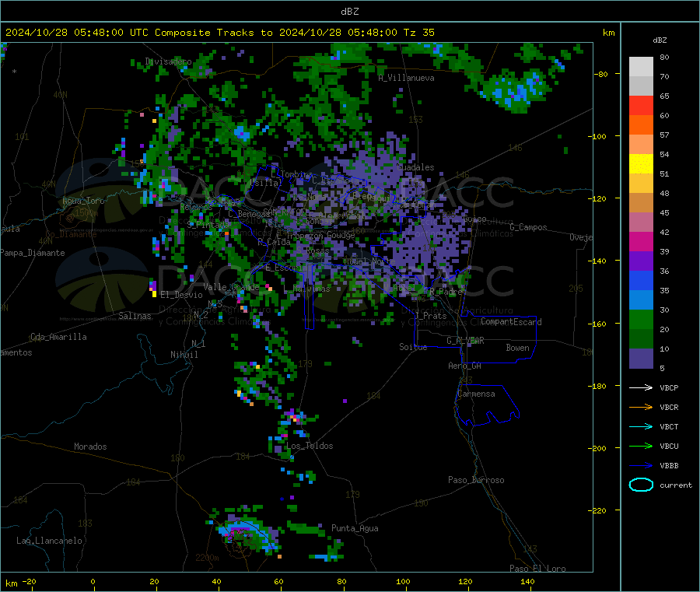Click the A_Villanueva map label

coord(406,78)
